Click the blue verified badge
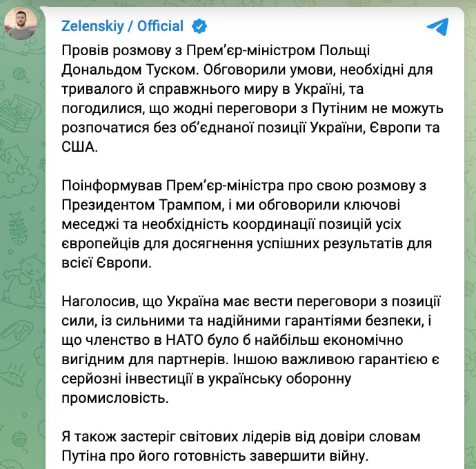 pyautogui.click(x=199, y=27)
